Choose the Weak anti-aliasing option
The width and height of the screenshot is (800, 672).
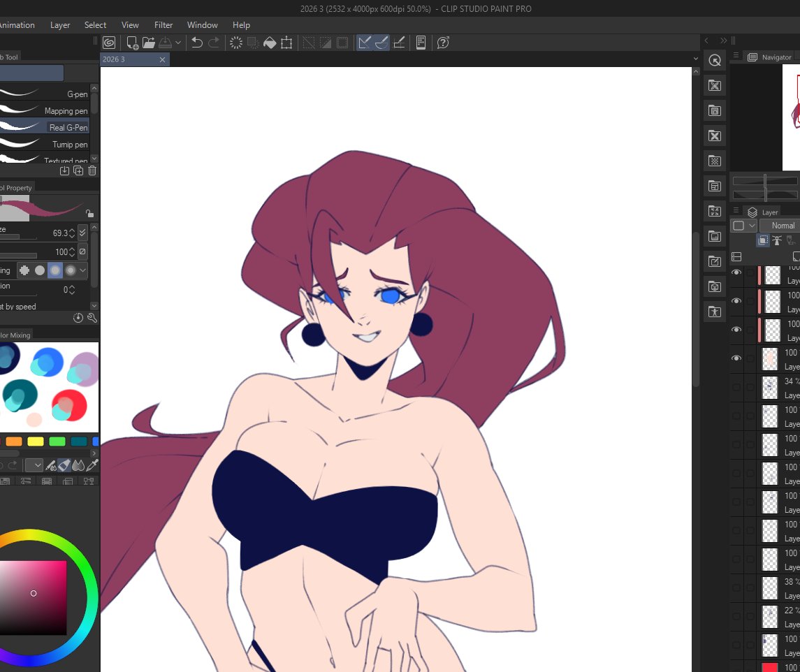pos(40,270)
